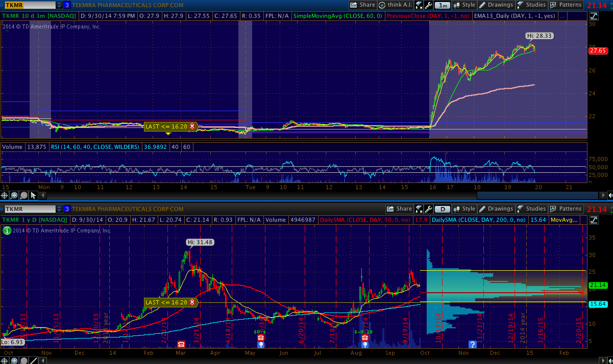
Task: Click the blue question mark event icon
Action: click(473, 345)
